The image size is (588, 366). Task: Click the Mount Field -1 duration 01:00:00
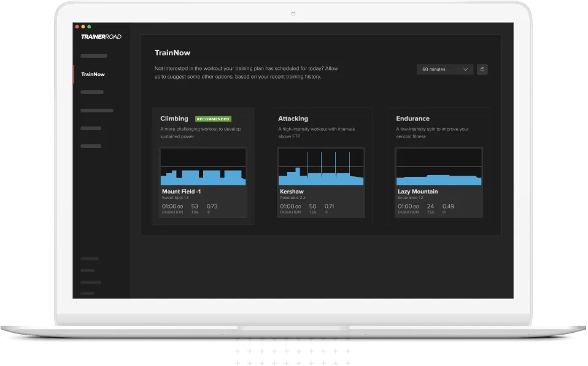coord(173,206)
